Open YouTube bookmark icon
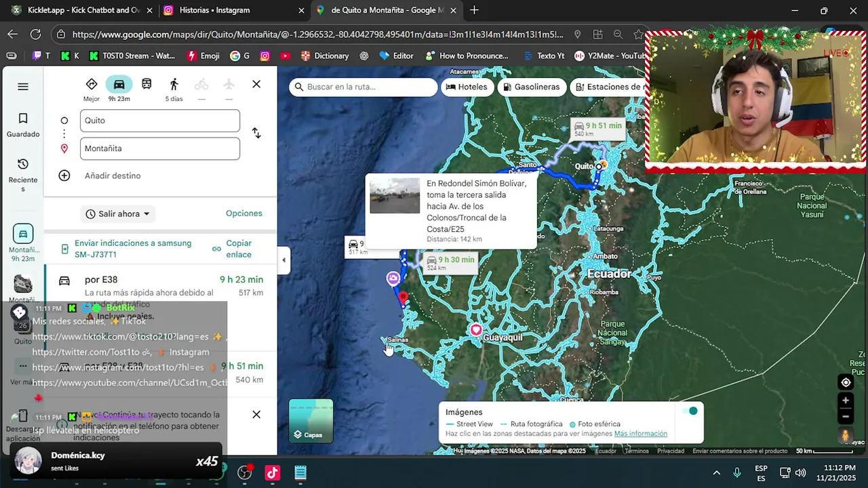 (x=285, y=56)
